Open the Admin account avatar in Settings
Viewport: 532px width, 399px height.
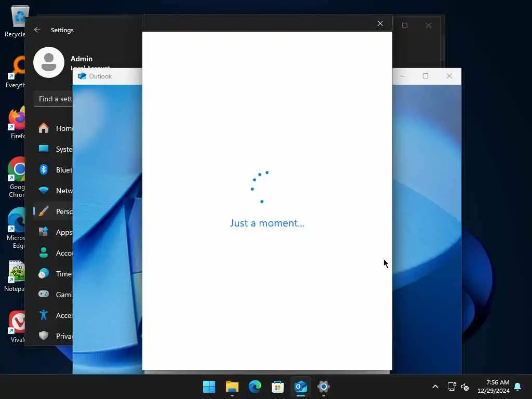(x=49, y=62)
